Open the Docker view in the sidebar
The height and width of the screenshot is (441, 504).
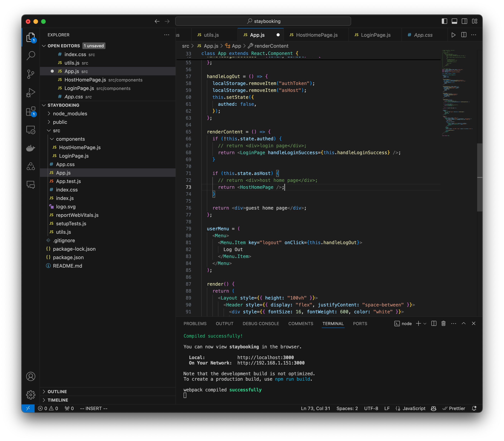[x=31, y=148]
